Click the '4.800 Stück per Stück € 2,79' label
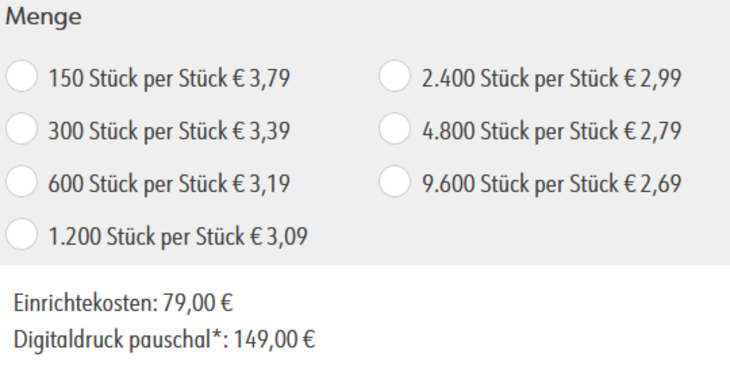Image resolution: width=730 pixels, height=380 pixels. 552,131
